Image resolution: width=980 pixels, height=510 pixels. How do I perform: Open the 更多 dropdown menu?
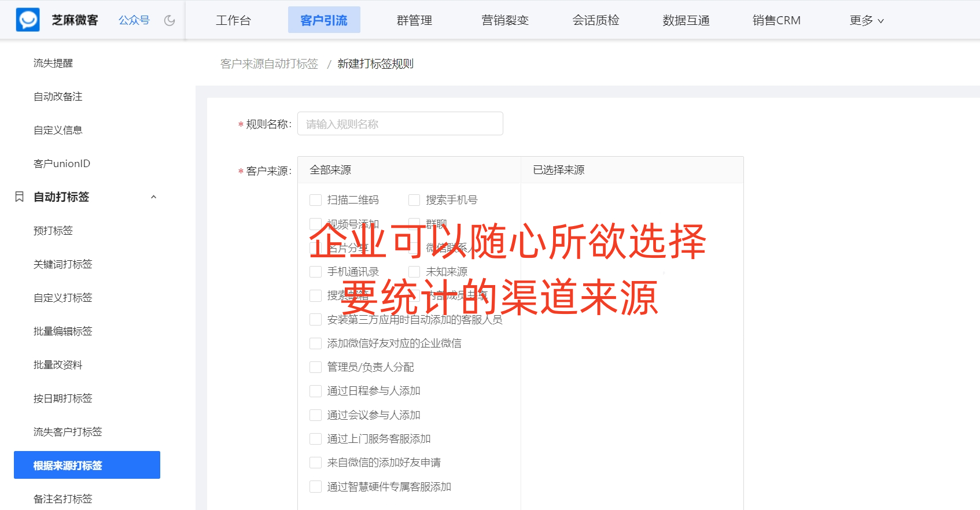coord(867,20)
